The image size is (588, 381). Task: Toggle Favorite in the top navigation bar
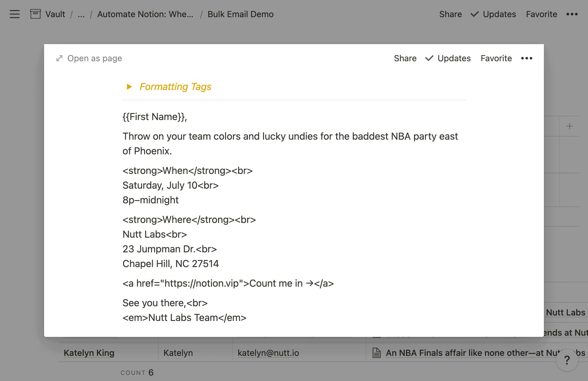(x=541, y=14)
